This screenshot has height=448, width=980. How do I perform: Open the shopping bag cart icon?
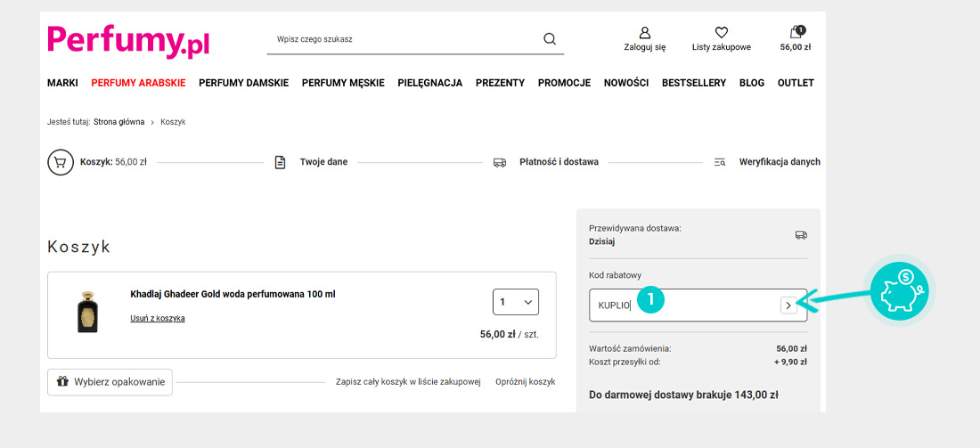coord(796,32)
